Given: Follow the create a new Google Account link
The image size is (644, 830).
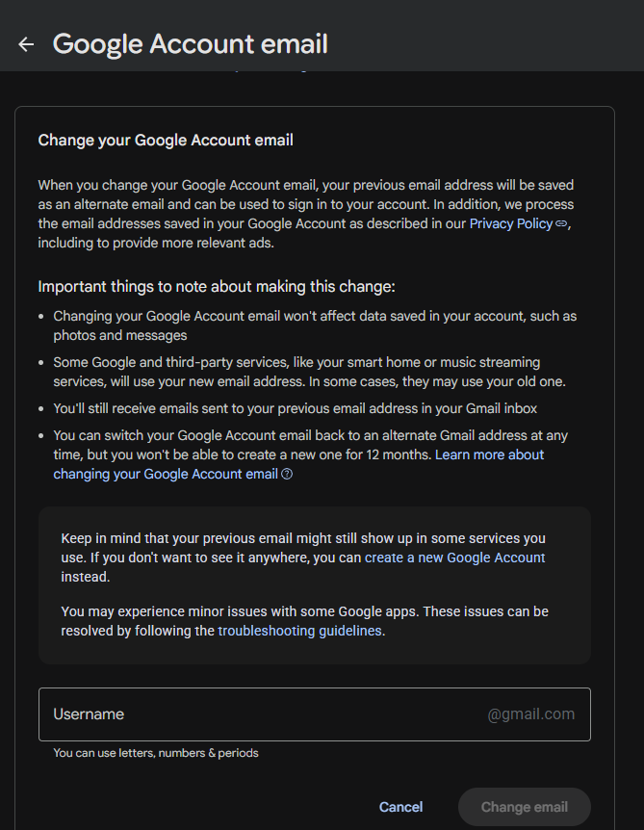Looking at the screenshot, I should click(454, 558).
